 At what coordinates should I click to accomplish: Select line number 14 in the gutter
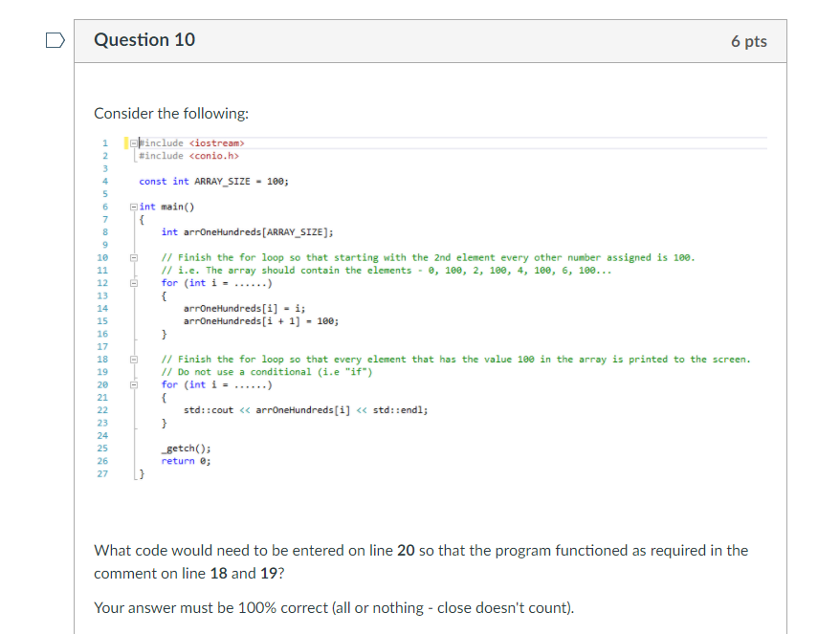pyautogui.click(x=102, y=308)
